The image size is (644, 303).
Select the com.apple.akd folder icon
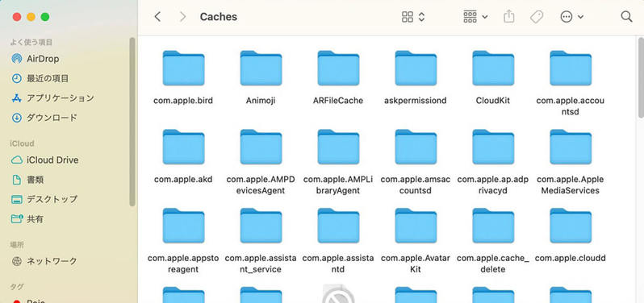click(183, 147)
